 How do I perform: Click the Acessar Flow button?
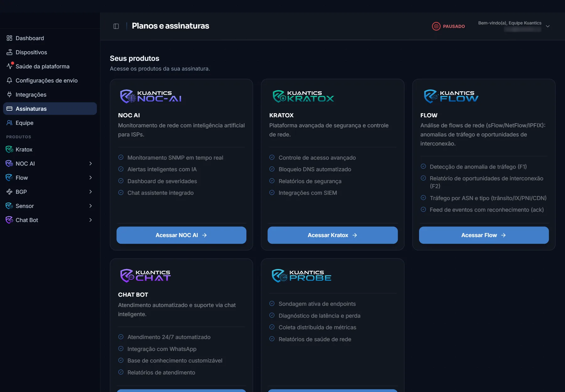pyautogui.click(x=484, y=235)
